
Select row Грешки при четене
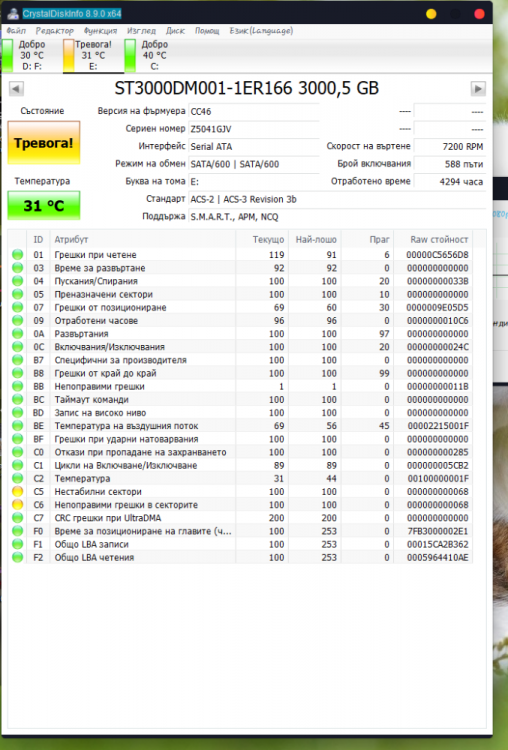point(240,254)
